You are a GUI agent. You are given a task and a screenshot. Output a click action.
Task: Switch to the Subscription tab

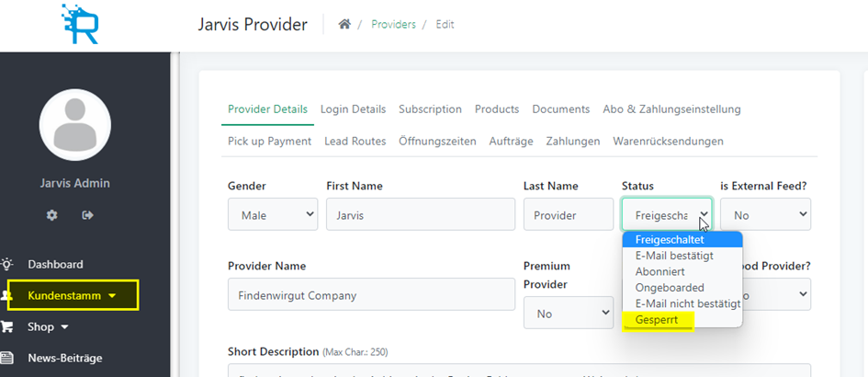430,109
